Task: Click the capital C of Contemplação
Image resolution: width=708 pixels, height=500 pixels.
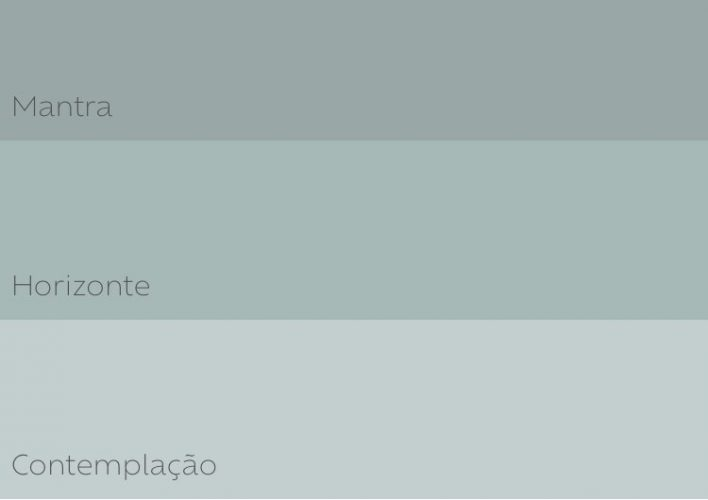Action: tap(22, 465)
